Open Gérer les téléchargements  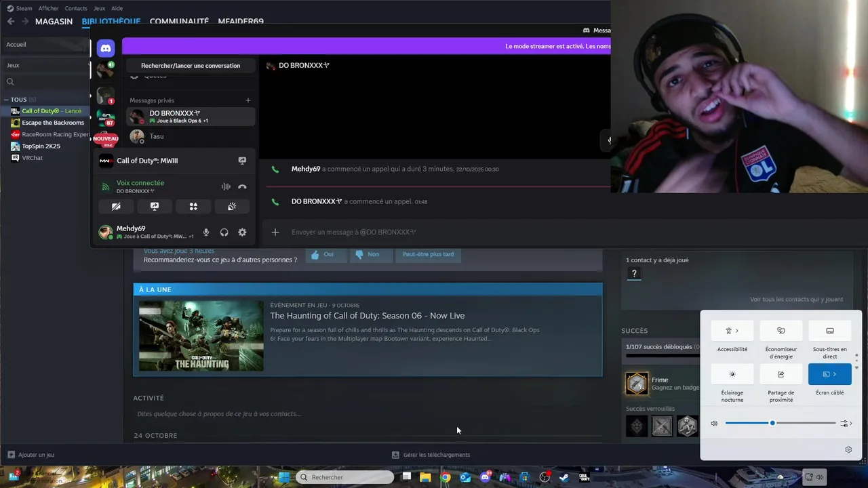(x=431, y=455)
